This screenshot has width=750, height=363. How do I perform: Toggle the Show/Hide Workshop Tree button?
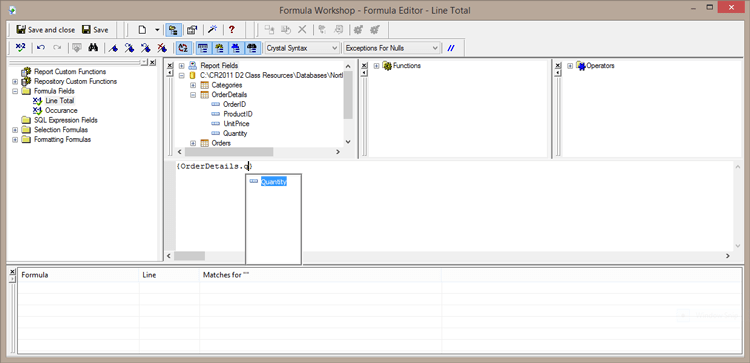[172, 30]
